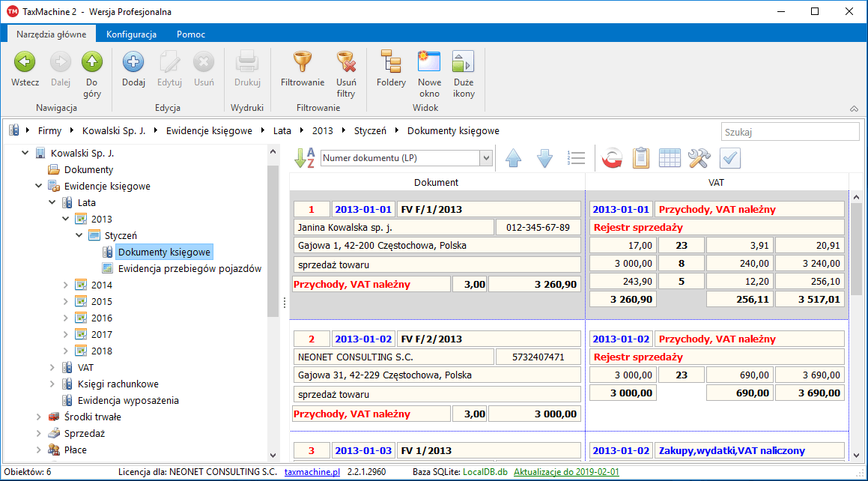Toggle Duże ikony large icons mode
Viewport: 868px width, 481px height.
click(464, 62)
